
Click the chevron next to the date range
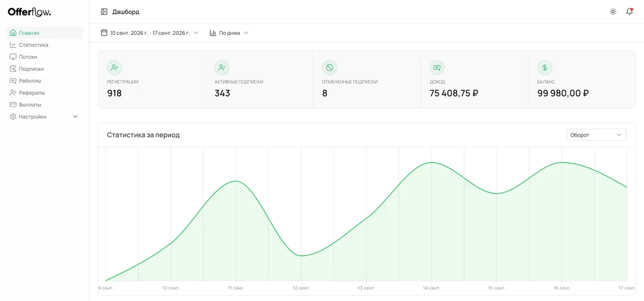[x=196, y=33]
